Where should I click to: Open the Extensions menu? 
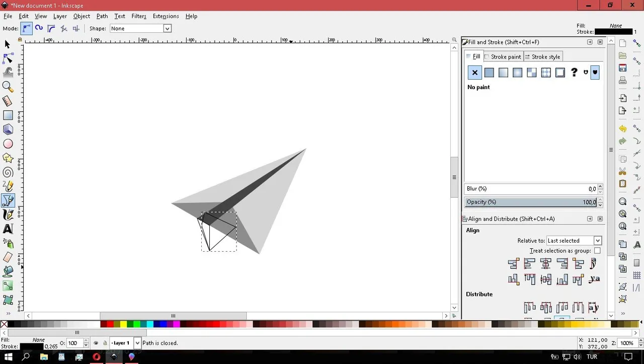click(x=166, y=16)
